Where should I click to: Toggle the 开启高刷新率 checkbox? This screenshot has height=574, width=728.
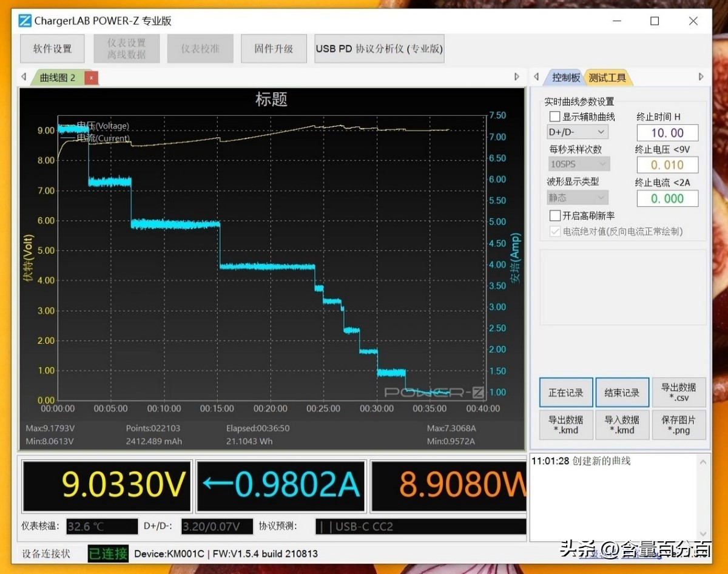click(x=554, y=215)
